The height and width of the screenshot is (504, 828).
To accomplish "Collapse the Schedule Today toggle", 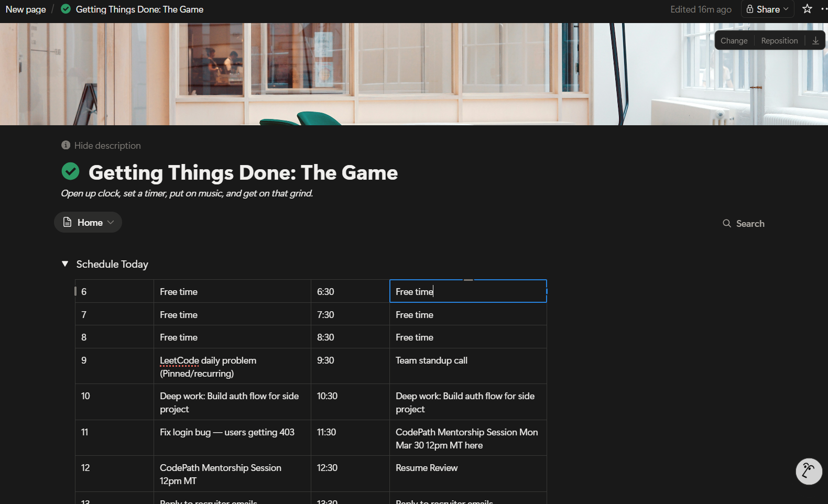I will coord(65,264).
